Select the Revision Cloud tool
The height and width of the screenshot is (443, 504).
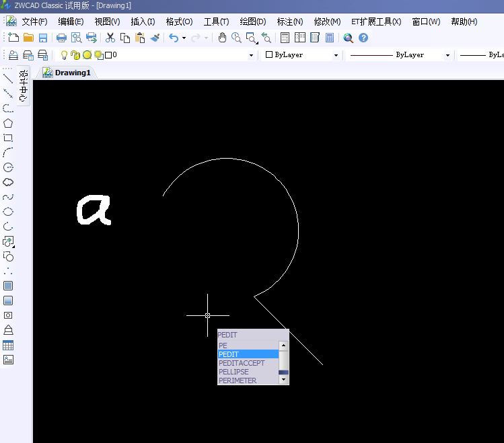pos(8,182)
